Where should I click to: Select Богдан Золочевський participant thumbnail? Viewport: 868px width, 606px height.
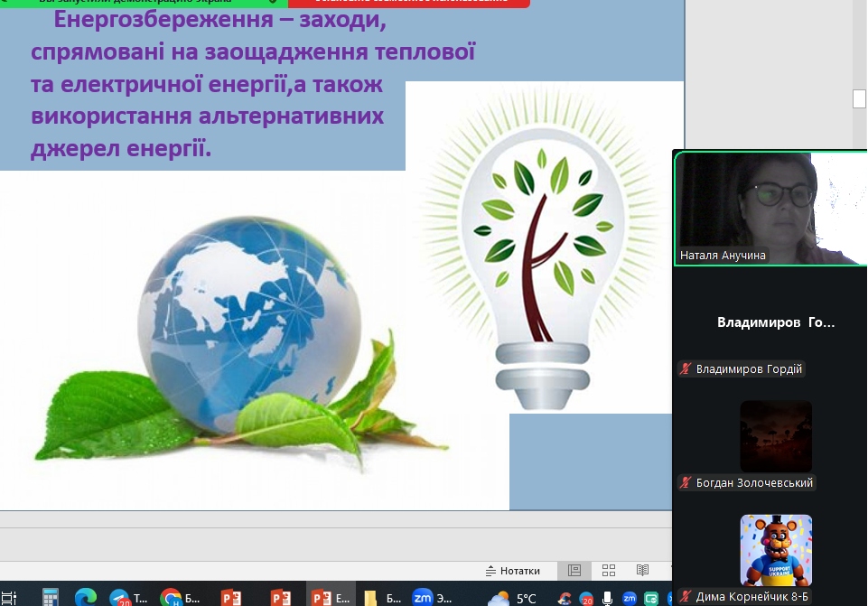coord(776,436)
